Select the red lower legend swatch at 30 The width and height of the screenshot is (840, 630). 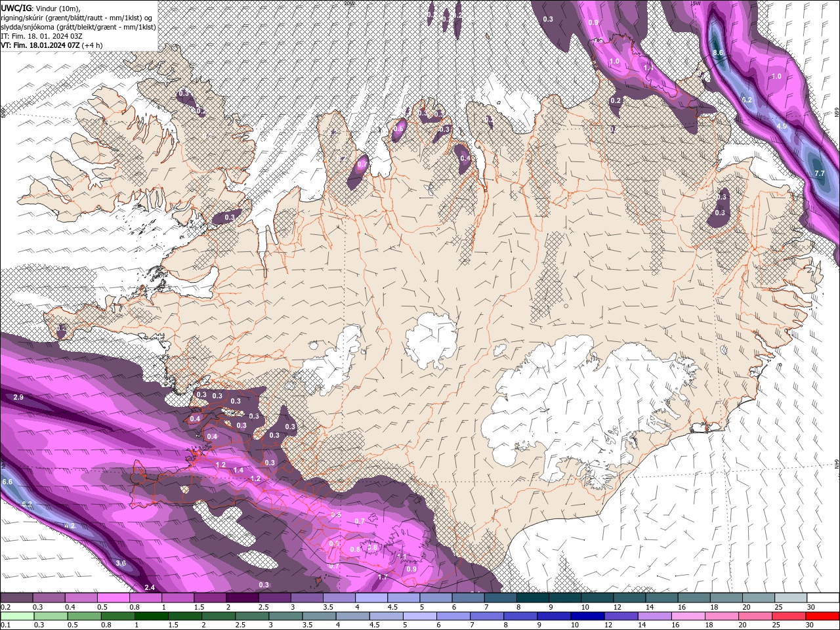click(822, 616)
